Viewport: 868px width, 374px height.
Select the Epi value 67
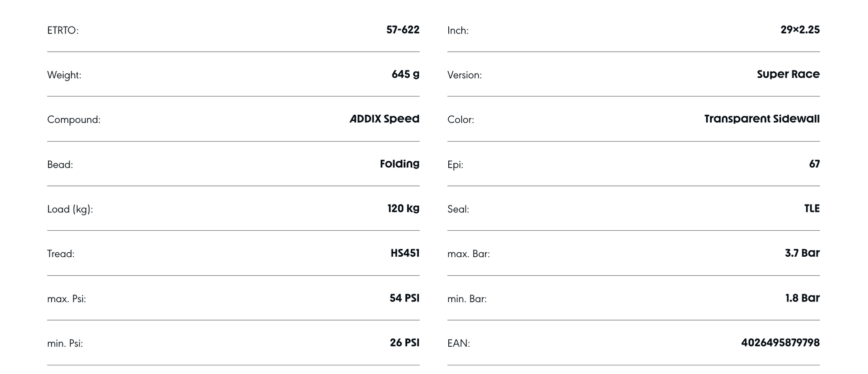[814, 164]
